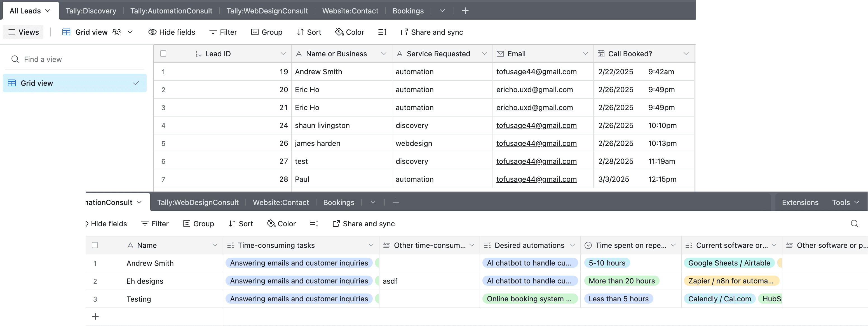Open ericho.uxd@gmail.com link for Lead 20

[x=534, y=89]
